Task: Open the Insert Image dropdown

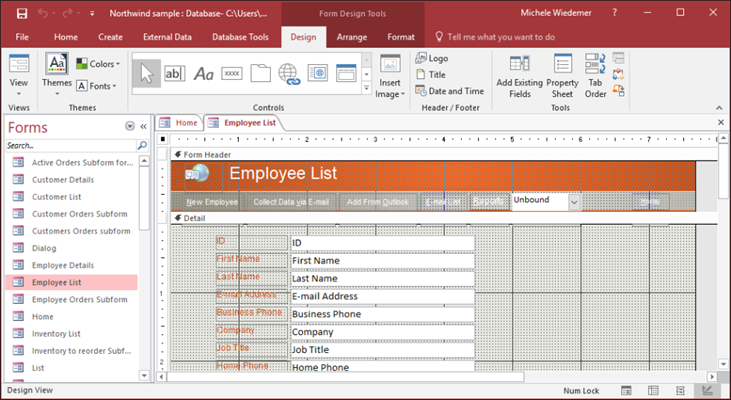Action: pyautogui.click(x=390, y=76)
